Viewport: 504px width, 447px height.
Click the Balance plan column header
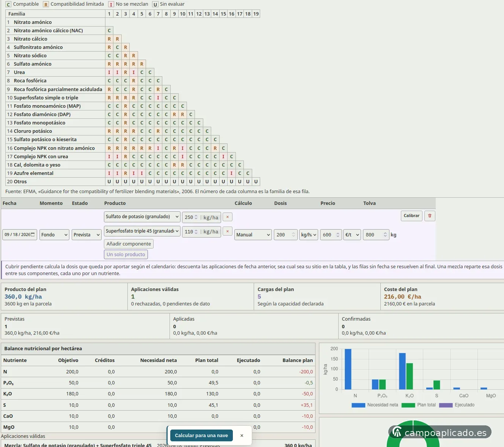pos(298,360)
